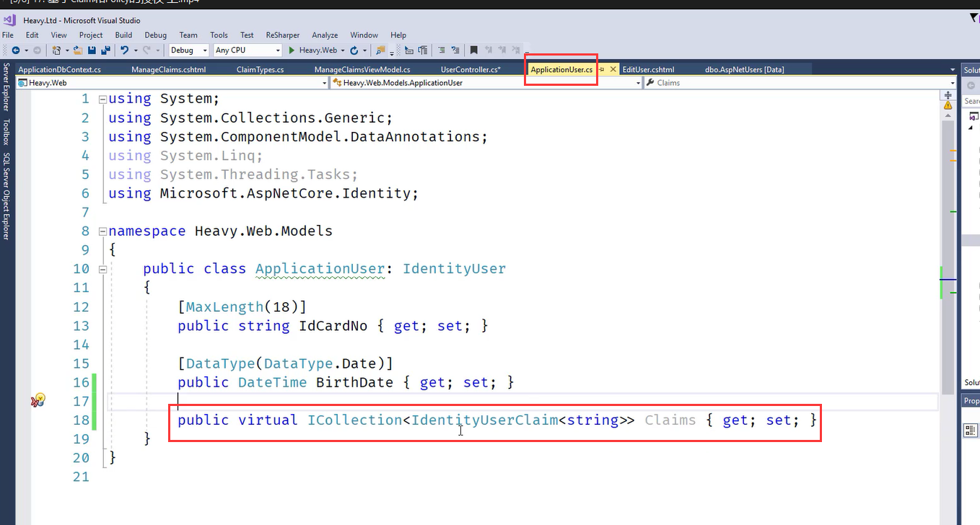Screen dimensions: 980x525
Task: Click the IdentityUser base class name on line 10
Action: [x=454, y=269]
